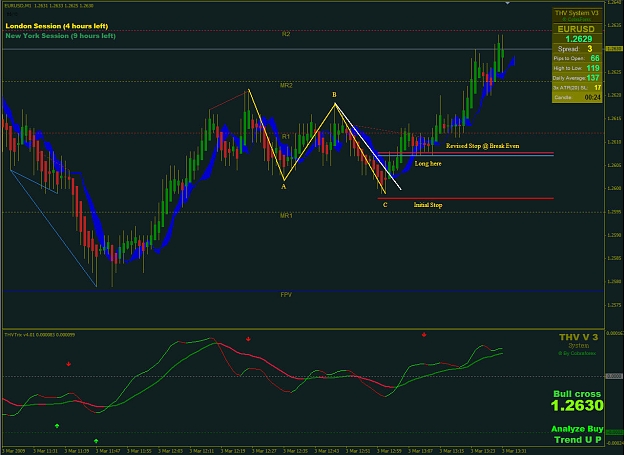Select the London Session hours-left label

(x=57, y=26)
